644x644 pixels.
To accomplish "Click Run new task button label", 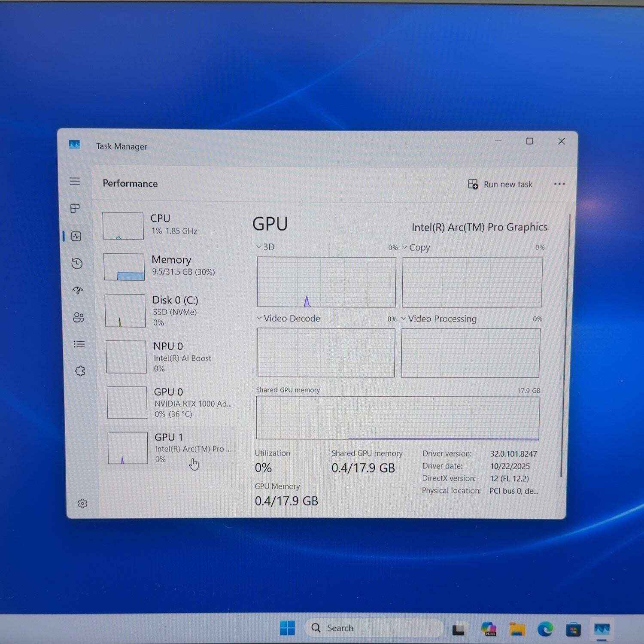I will click(x=508, y=184).
